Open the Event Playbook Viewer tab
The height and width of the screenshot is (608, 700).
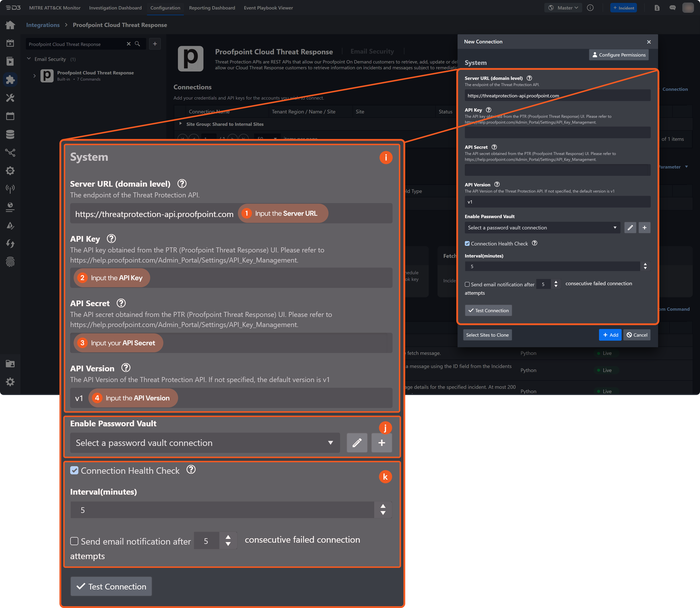tap(268, 8)
